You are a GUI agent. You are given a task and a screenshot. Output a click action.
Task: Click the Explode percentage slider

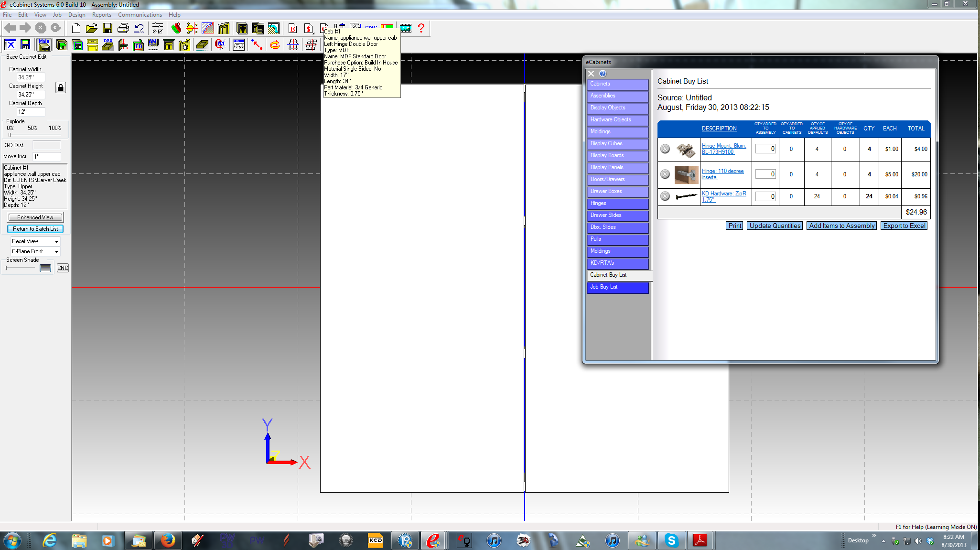click(34, 135)
